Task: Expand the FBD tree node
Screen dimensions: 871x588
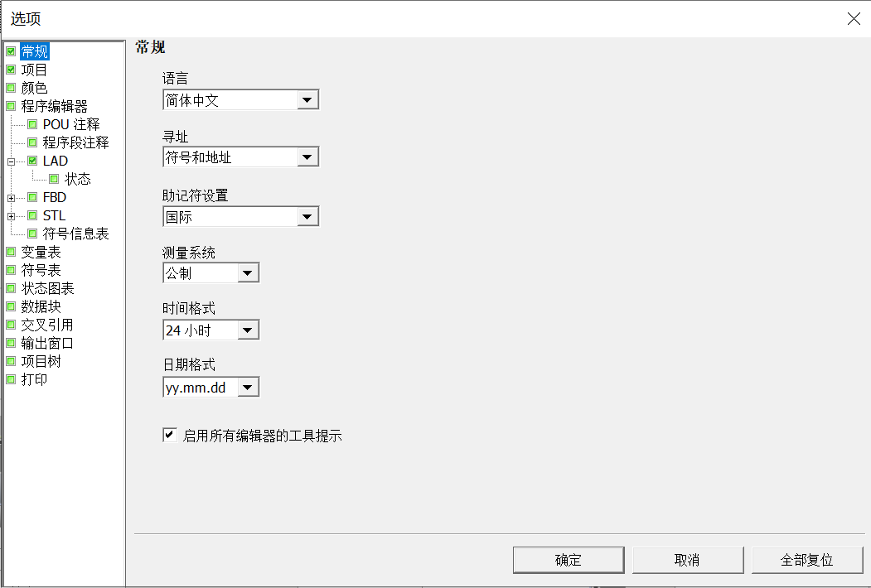Action: pos(10,197)
